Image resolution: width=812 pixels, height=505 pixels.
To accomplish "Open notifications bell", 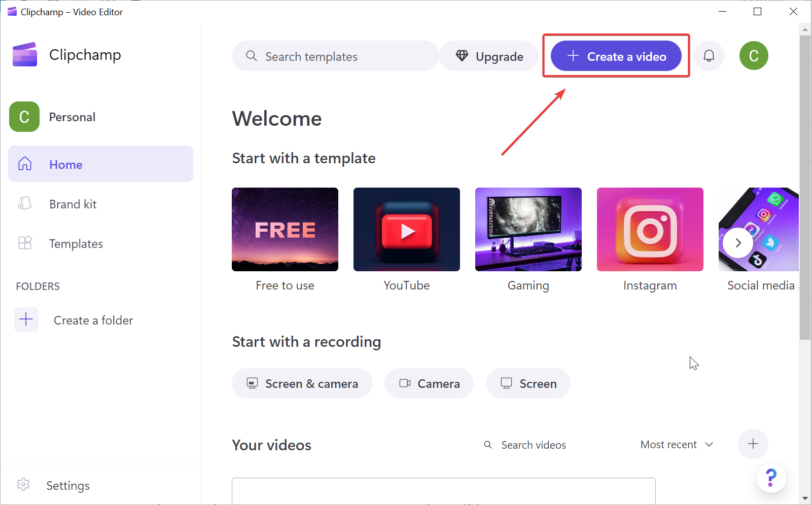I will [x=709, y=56].
